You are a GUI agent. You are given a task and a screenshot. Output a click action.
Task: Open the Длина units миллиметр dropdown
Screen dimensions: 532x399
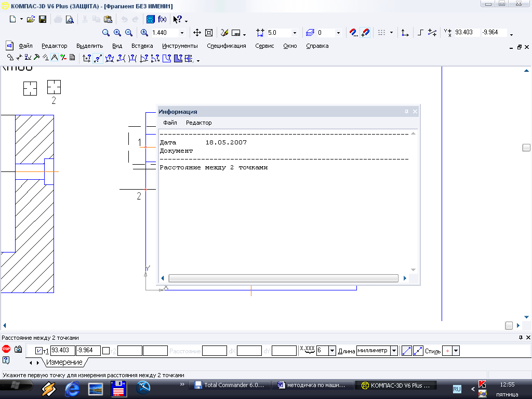coord(394,351)
